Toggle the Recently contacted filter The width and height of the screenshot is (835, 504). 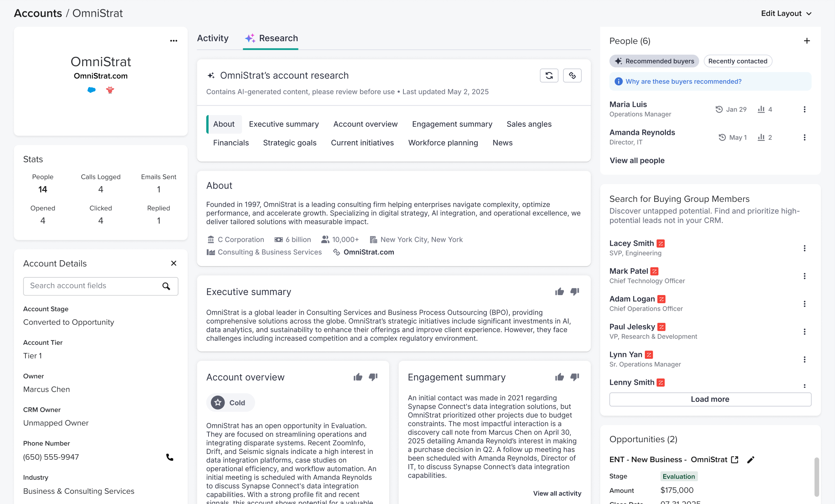click(738, 61)
